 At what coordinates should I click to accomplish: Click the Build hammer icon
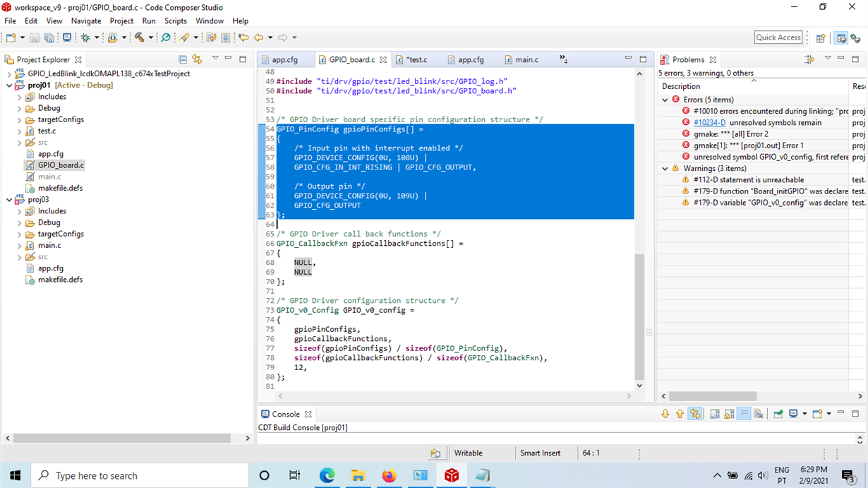[139, 37]
